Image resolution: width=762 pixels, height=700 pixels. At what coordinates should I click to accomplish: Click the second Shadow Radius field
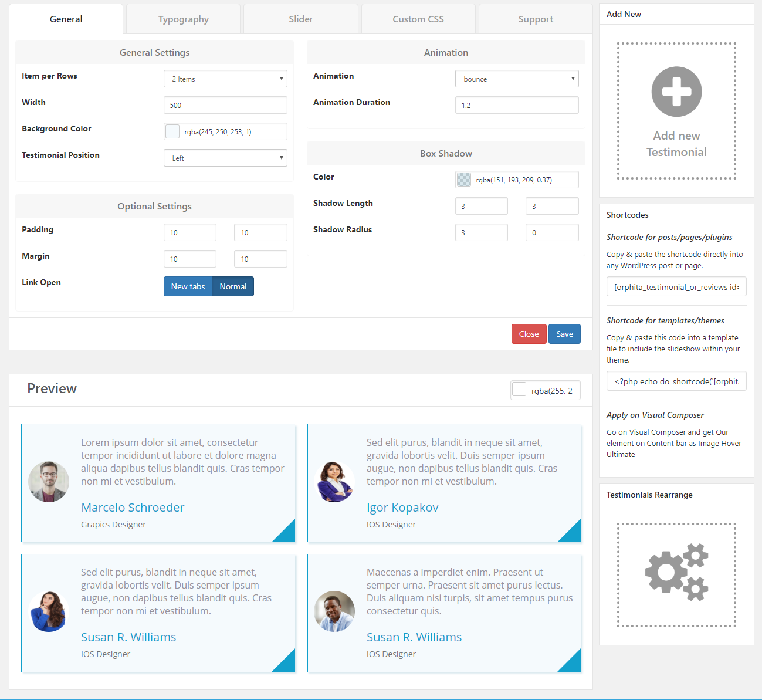click(552, 232)
